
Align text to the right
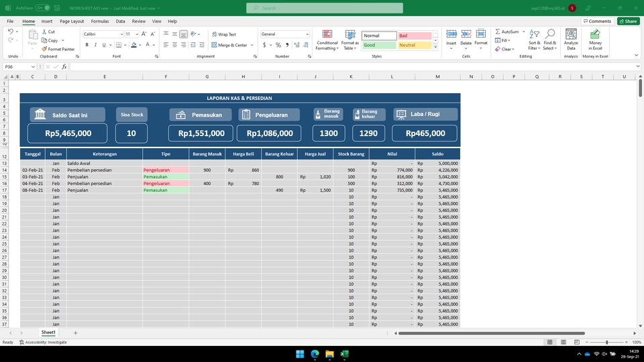click(183, 45)
